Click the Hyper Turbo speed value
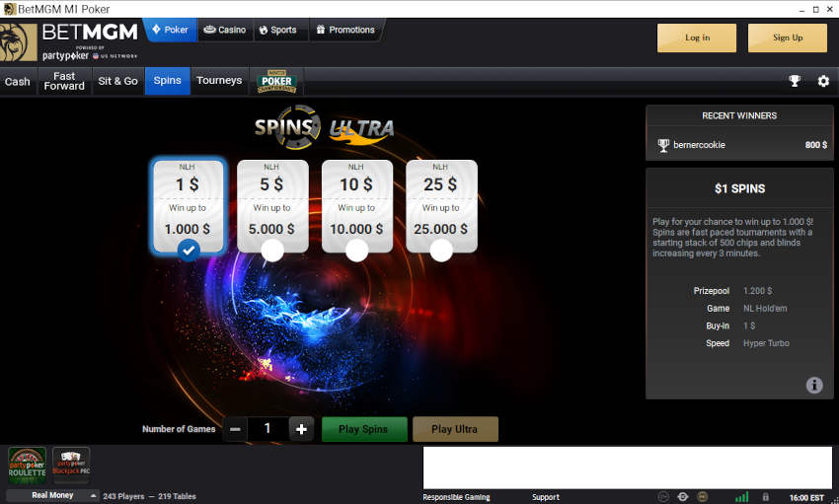Screen dimensions: 839x504 [766, 343]
